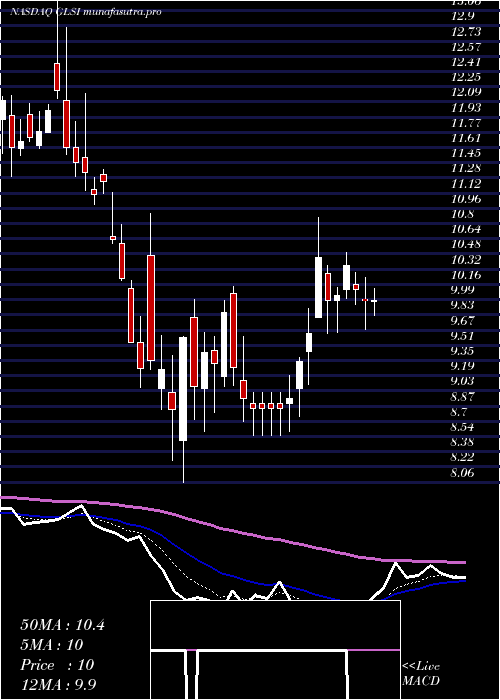Click the 8.22 price axis label
Viewport: 500px width, 700px height.
pos(462,457)
